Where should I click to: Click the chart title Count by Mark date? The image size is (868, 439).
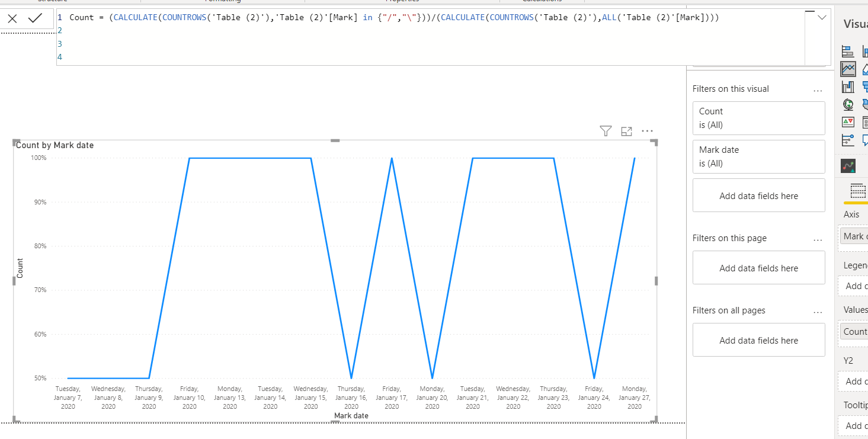[x=55, y=145]
